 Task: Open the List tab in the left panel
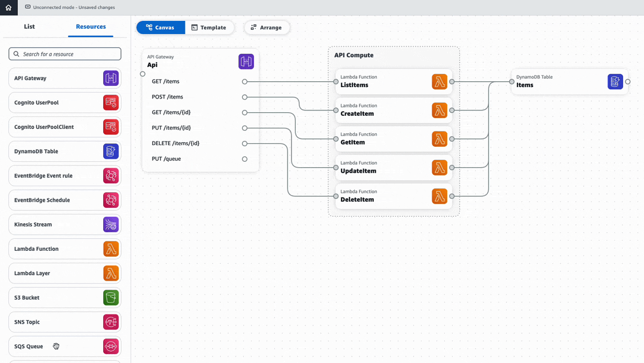29,26
